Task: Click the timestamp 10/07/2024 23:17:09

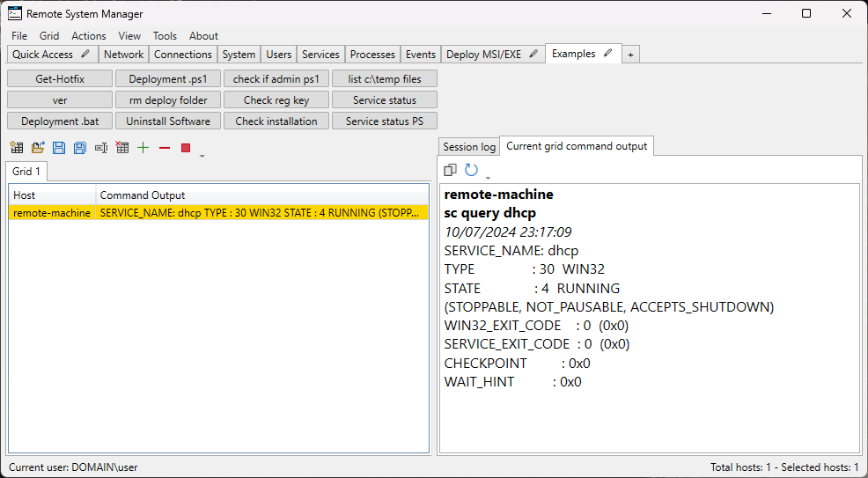Action: [508, 232]
